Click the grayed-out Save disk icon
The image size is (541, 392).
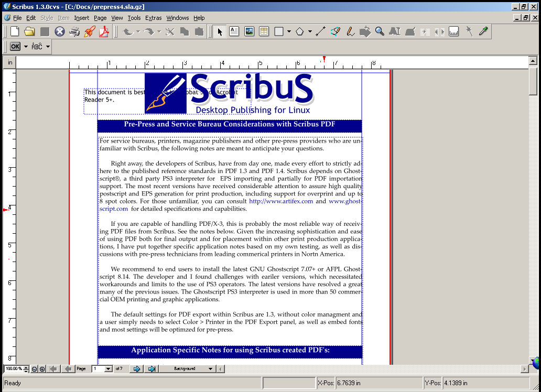coord(45,32)
